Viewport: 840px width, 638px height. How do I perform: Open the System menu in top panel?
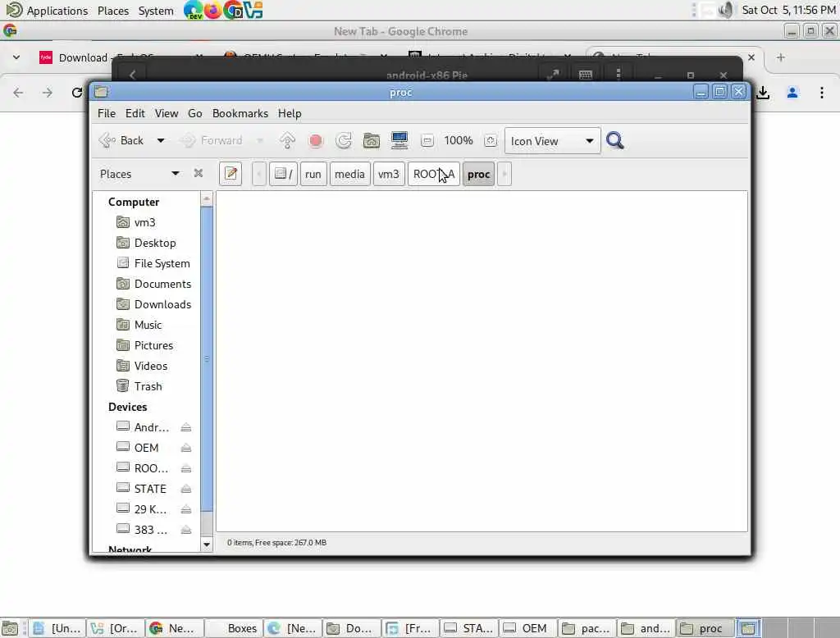point(156,10)
